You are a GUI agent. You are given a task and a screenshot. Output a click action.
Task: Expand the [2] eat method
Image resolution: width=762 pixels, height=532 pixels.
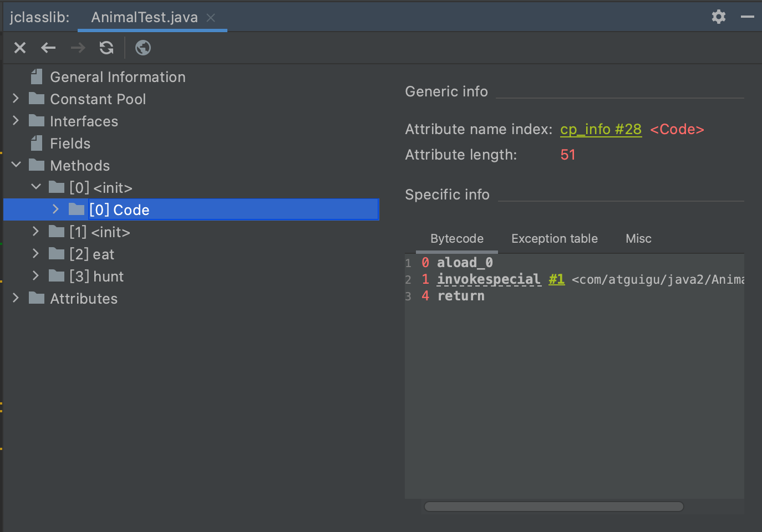(36, 254)
